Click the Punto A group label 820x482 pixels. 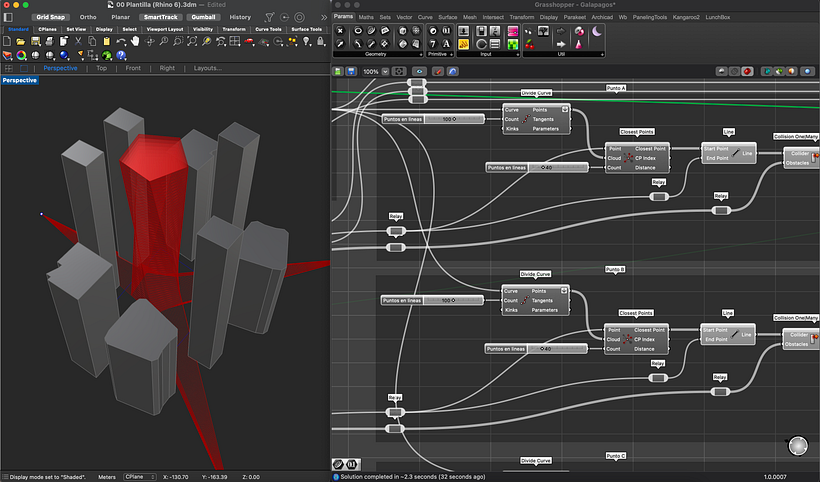pos(616,88)
